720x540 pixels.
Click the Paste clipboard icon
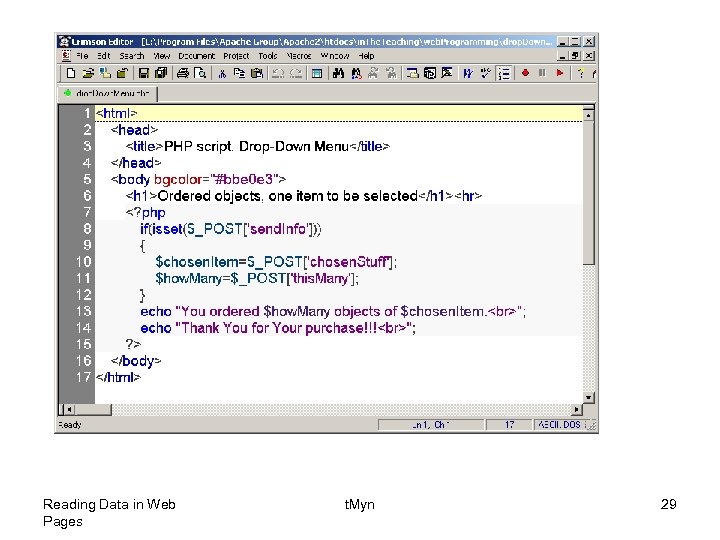257,73
